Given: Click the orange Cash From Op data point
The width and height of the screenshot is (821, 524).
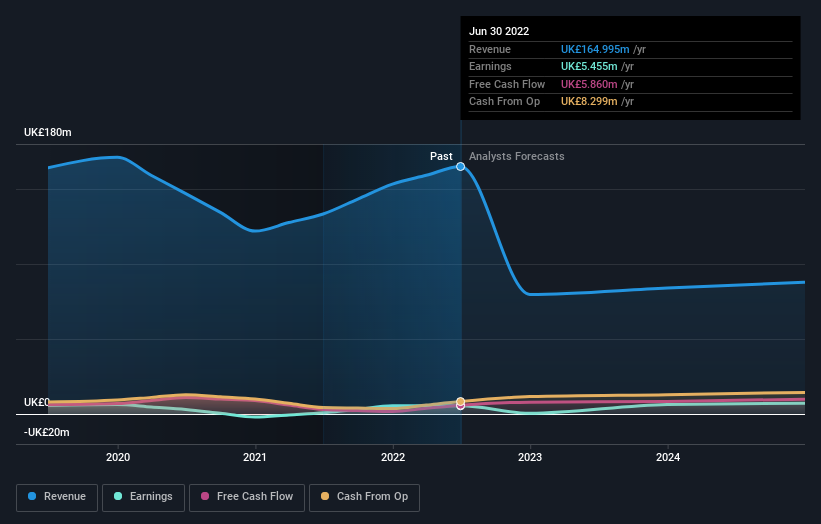Looking at the screenshot, I should [x=460, y=402].
